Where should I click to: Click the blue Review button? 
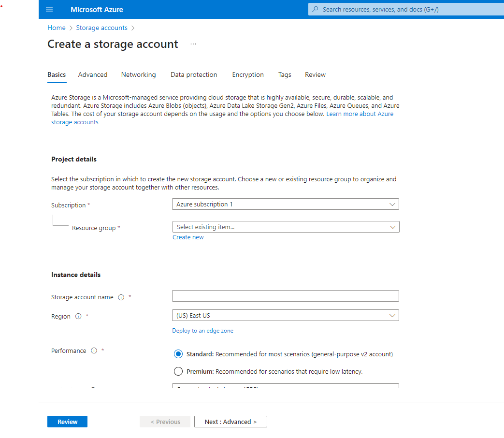[x=68, y=422]
